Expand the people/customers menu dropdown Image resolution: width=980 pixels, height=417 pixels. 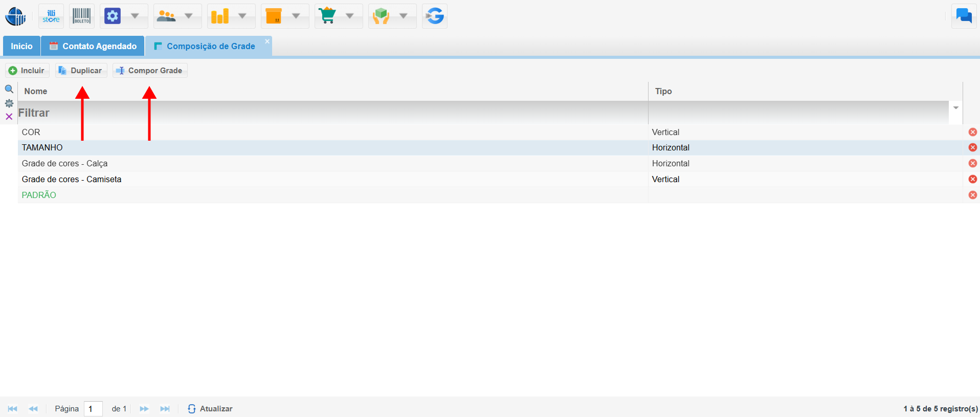(189, 16)
